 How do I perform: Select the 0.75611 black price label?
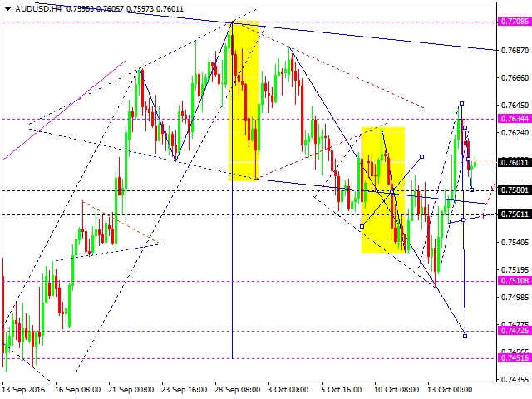point(515,214)
